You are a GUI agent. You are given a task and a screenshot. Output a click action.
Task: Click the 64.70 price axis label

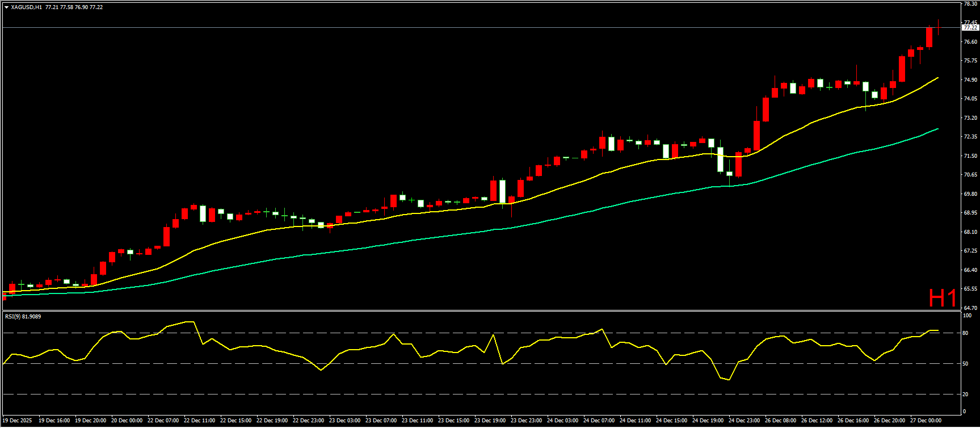970,308
